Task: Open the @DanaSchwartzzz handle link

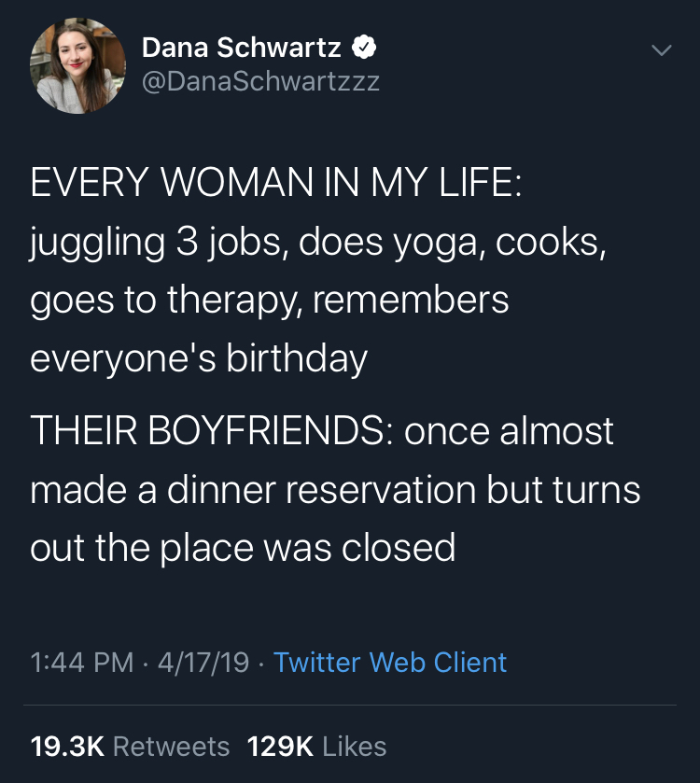Action: click(260, 81)
